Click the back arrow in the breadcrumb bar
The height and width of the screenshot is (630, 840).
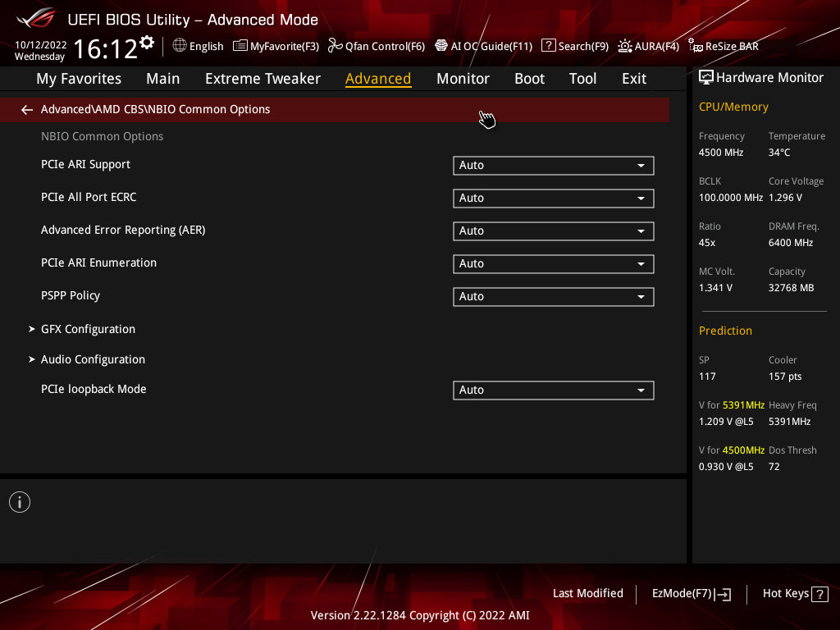point(27,110)
